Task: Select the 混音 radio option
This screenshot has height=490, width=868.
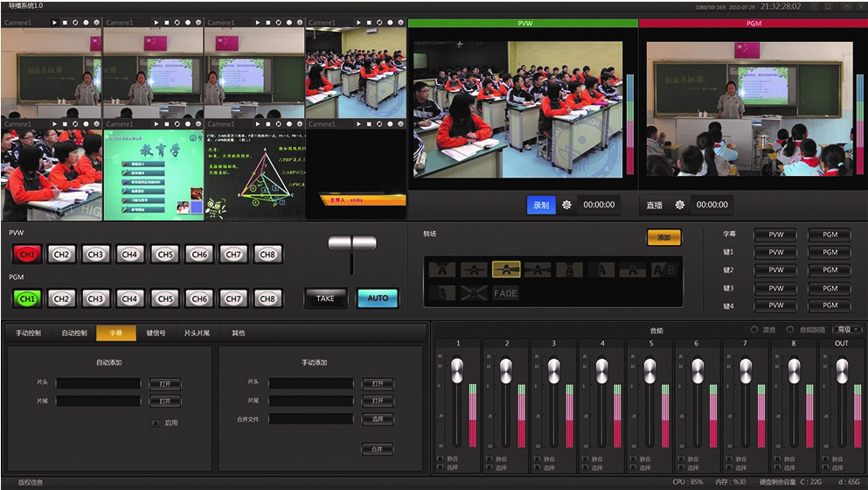Action: [755, 330]
